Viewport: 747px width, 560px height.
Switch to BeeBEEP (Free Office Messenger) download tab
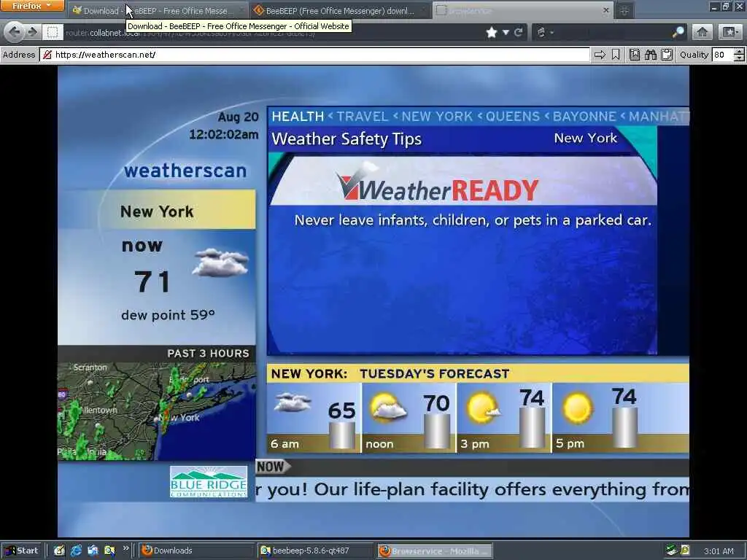(x=340, y=10)
